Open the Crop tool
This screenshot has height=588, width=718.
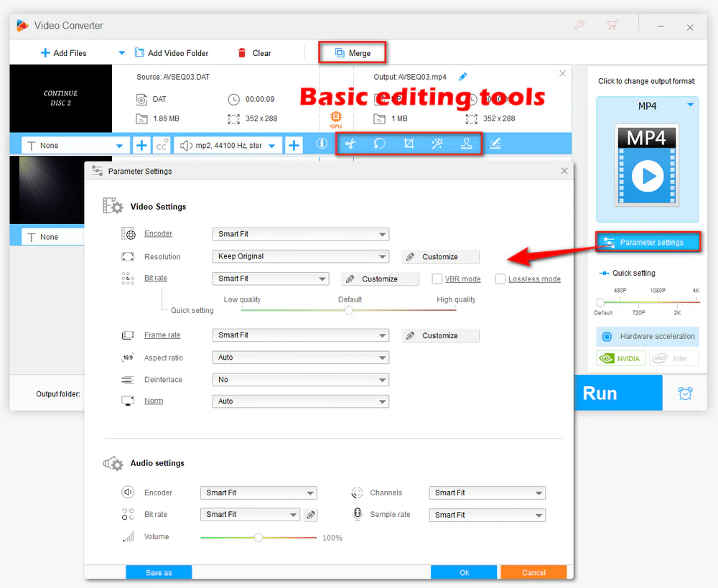point(409,144)
